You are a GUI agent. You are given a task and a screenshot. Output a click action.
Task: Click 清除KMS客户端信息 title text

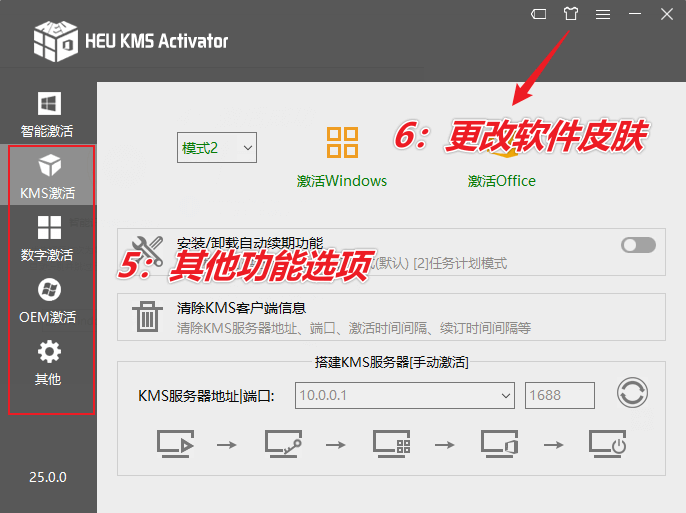coord(242,308)
